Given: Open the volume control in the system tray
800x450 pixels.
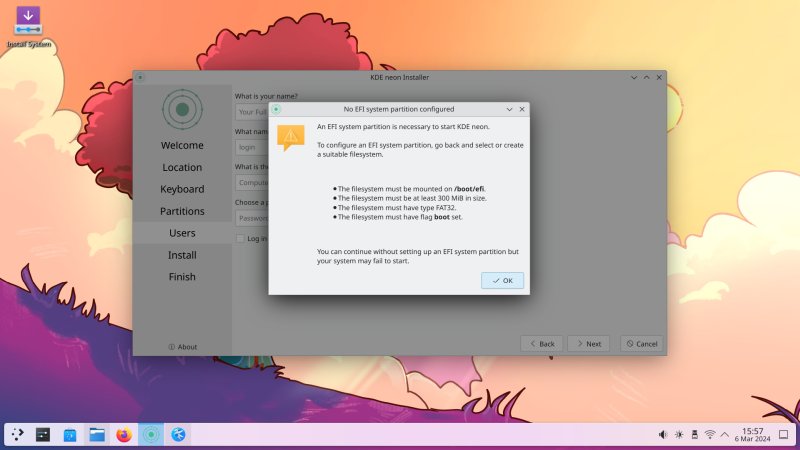Looking at the screenshot, I should pos(663,435).
